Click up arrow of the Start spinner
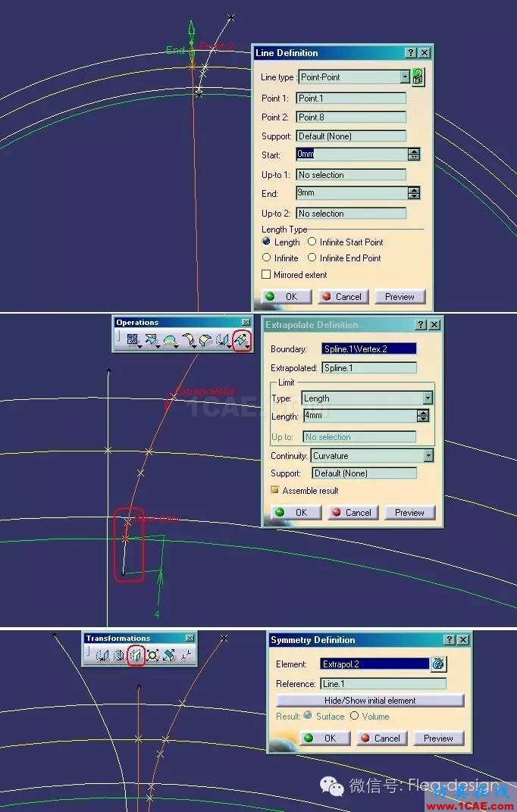Screen dimensions: 517x812 pos(414,151)
